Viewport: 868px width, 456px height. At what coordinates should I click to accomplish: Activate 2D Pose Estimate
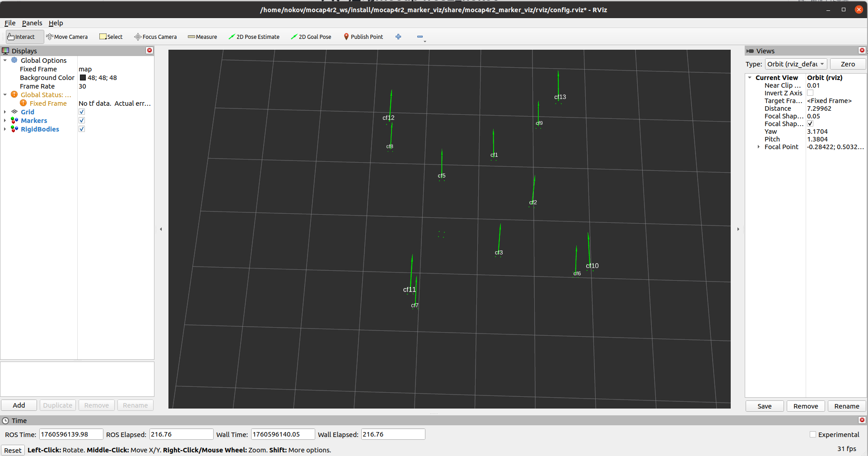[x=254, y=37]
